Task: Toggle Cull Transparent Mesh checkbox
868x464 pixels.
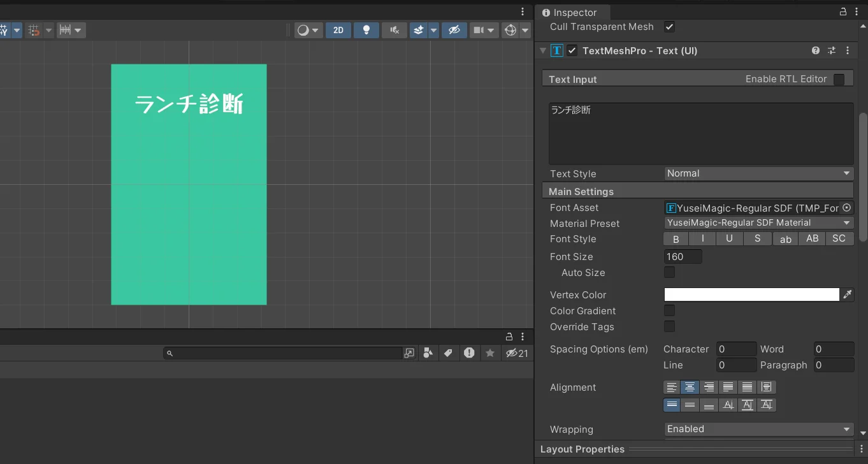Action: tap(669, 27)
